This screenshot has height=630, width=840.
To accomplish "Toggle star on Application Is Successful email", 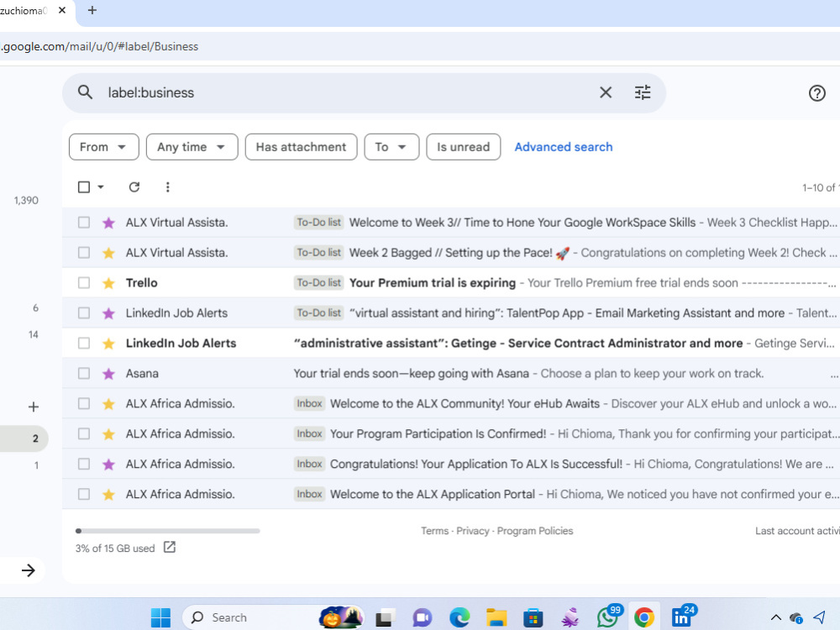I will [108, 464].
